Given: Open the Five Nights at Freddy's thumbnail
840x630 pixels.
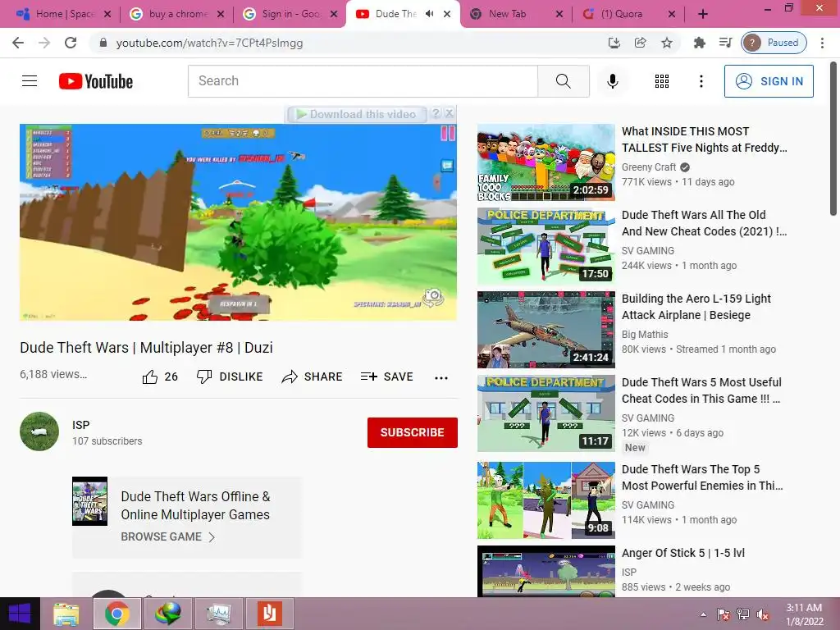Looking at the screenshot, I should coord(546,162).
